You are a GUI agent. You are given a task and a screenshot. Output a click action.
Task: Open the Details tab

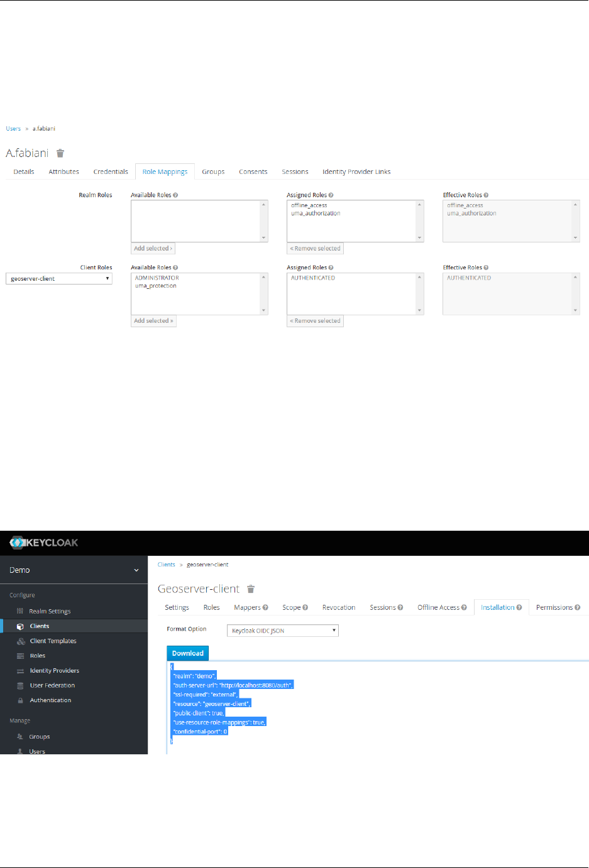[x=24, y=171]
